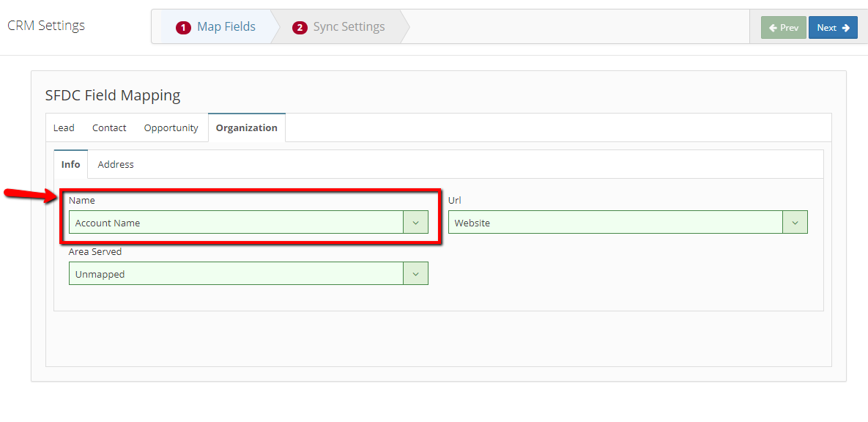Viewport: 868px width, 422px height.
Task: Open the Url field Website dropdown
Action: coord(628,222)
